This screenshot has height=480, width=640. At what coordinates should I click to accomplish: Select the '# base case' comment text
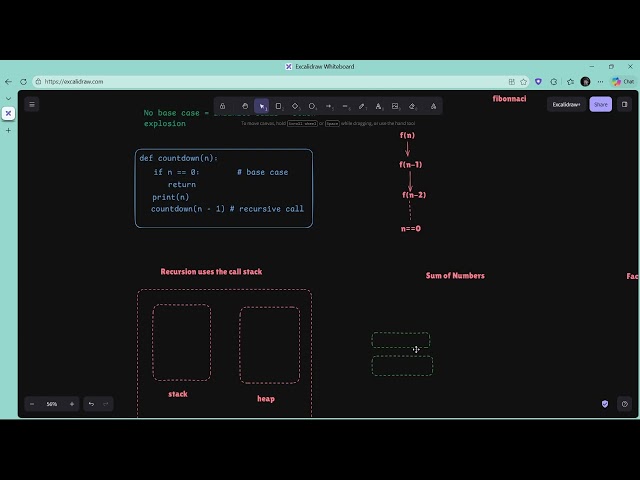click(x=262, y=172)
